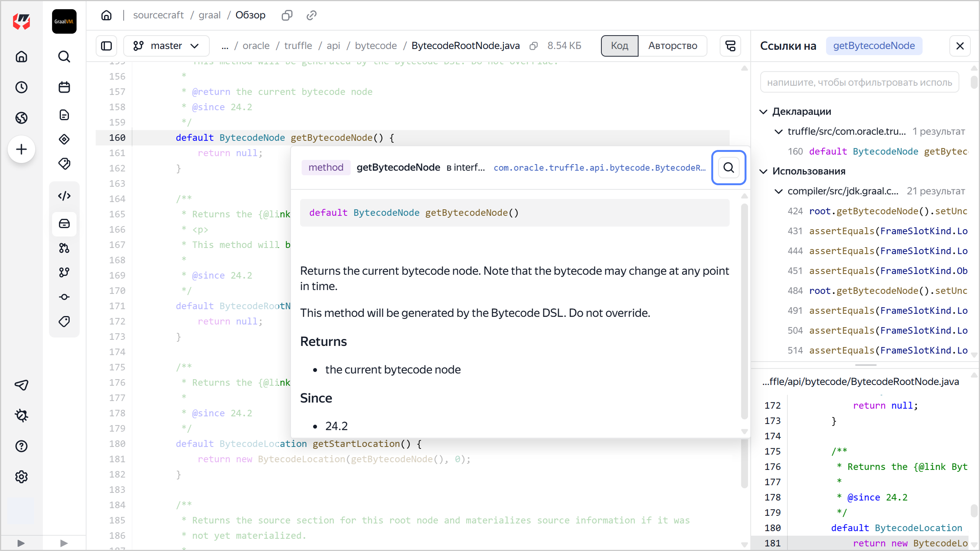980x551 pixels.
Task: Open the help question mark icon
Action: pos(21,446)
